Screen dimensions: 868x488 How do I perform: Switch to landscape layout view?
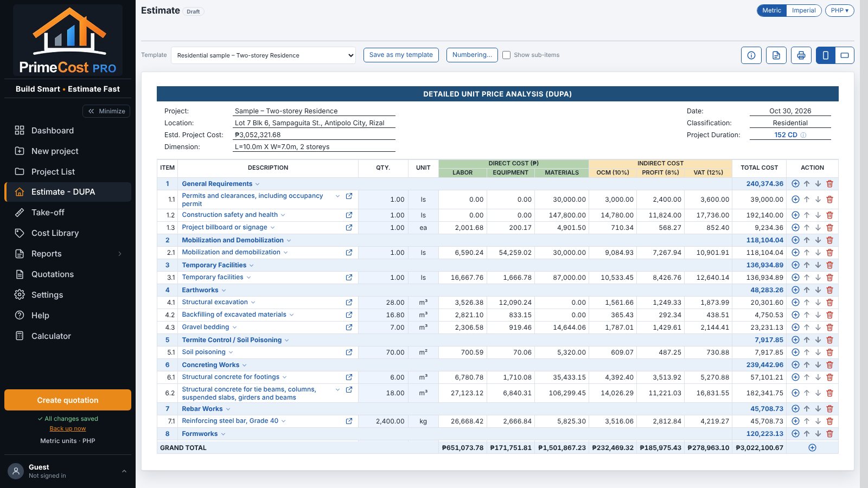845,55
